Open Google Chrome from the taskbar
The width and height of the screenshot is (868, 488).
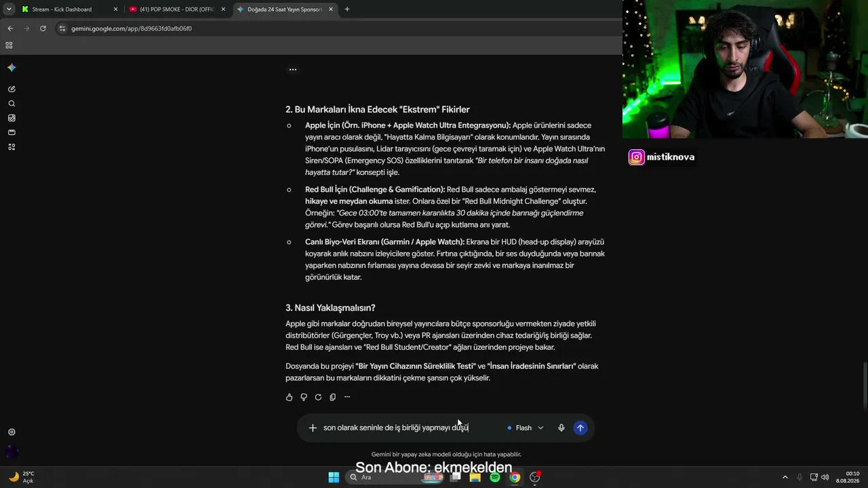click(515, 477)
